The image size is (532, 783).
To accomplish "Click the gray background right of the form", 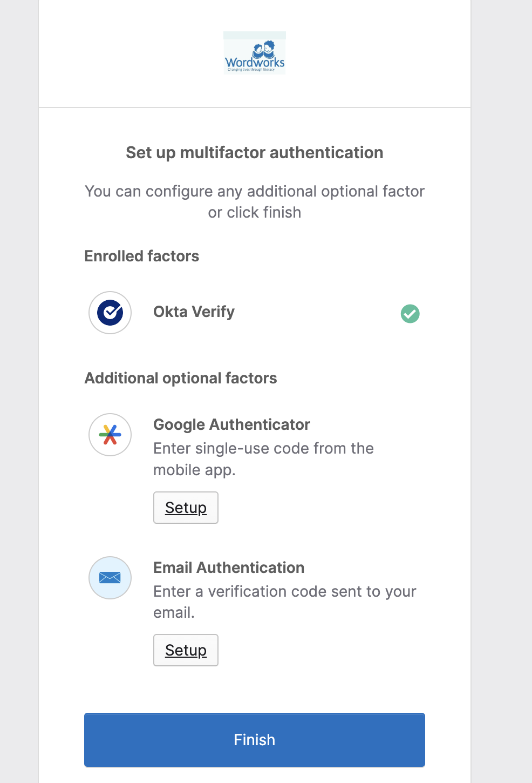I will click(502, 378).
